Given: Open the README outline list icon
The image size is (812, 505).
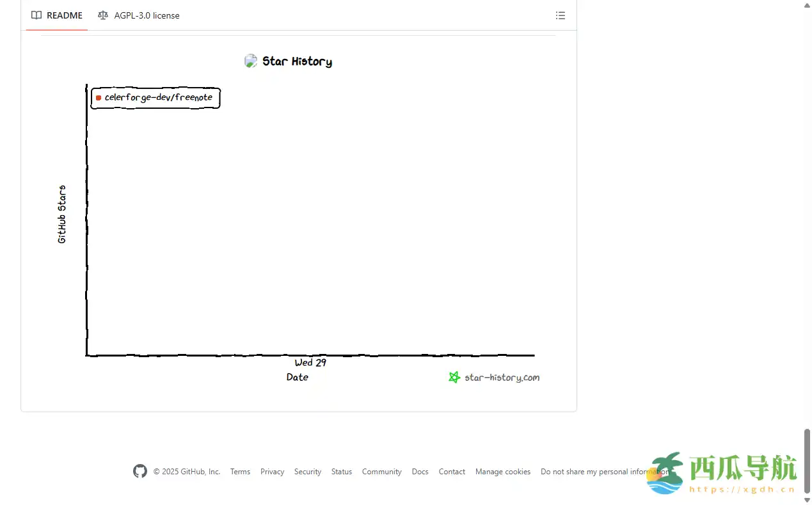Looking at the screenshot, I should [x=560, y=15].
